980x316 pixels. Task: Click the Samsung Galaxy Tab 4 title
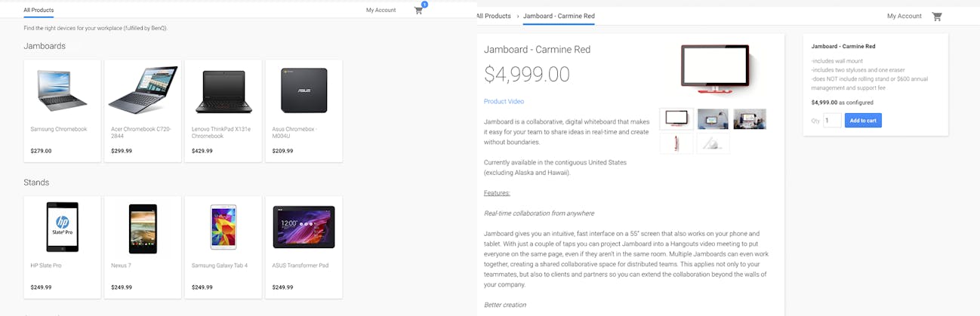(220, 265)
